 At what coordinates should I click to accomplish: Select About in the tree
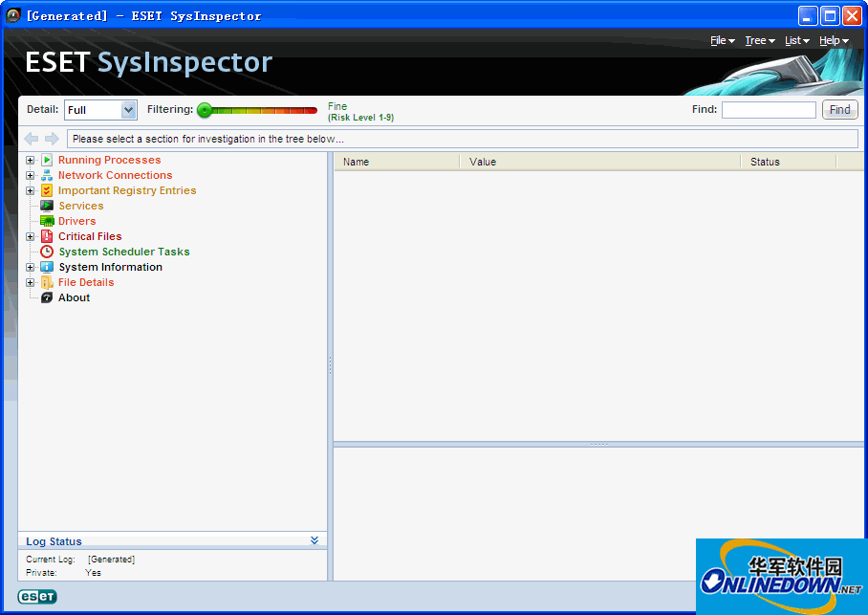(74, 298)
